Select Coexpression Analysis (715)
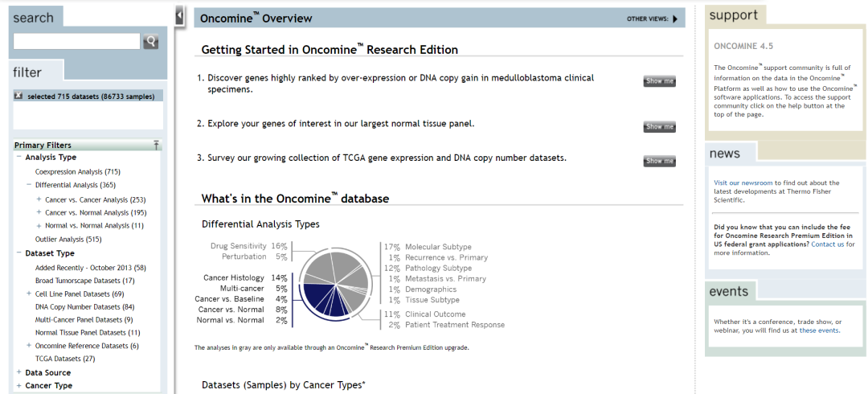The height and width of the screenshot is (394, 868). (x=77, y=172)
